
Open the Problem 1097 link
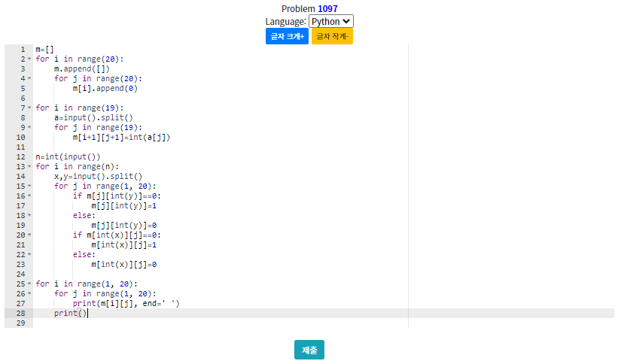coord(327,9)
